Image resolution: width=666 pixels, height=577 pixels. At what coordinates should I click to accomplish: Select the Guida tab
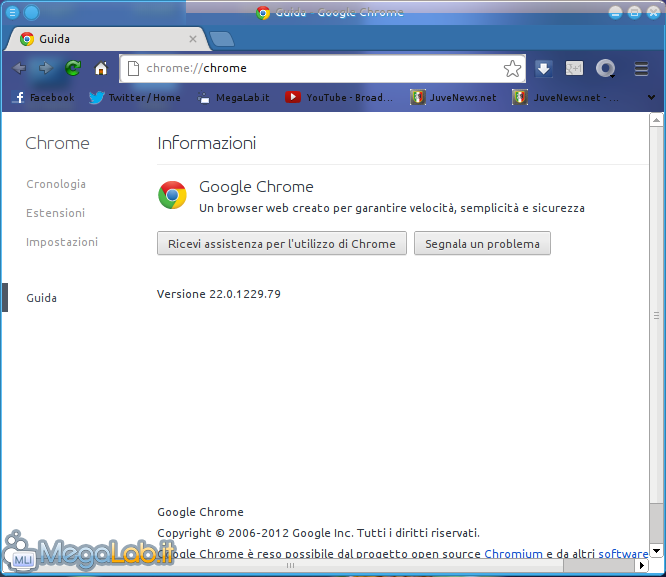tap(108, 39)
